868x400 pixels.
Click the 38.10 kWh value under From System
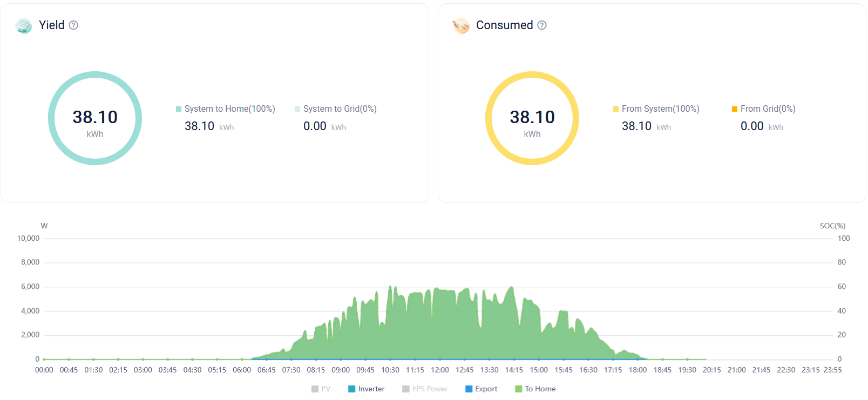[647, 126]
